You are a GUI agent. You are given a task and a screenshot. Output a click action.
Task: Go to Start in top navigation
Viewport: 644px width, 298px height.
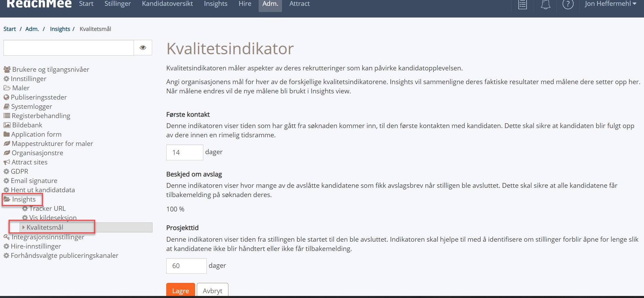click(86, 4)
